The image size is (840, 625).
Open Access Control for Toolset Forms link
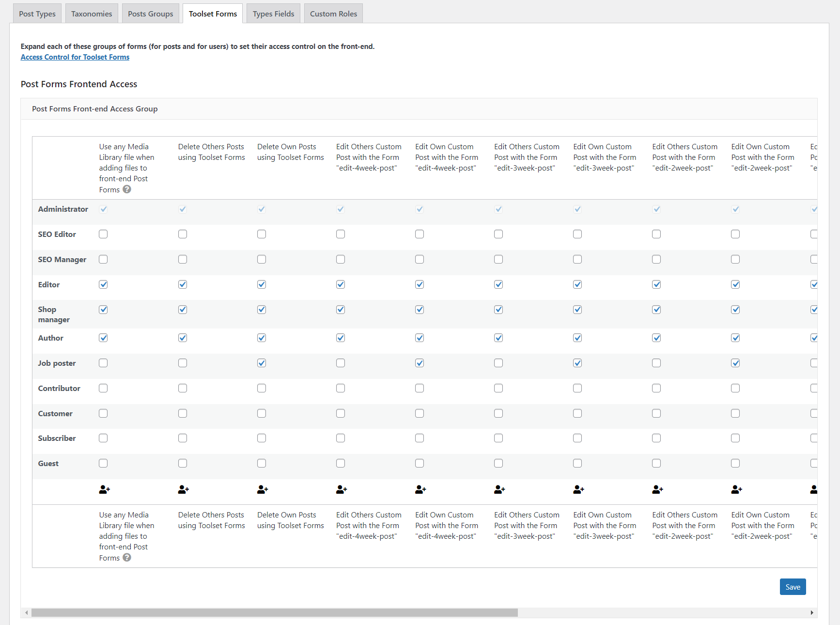(75, 57)
